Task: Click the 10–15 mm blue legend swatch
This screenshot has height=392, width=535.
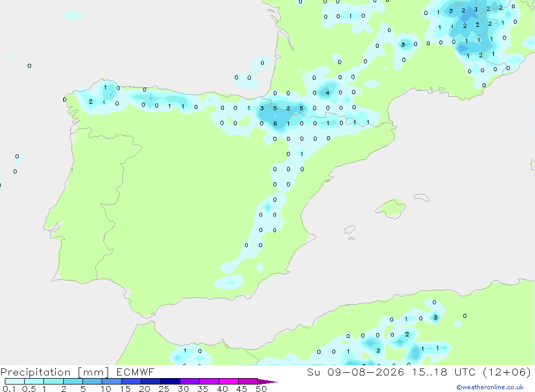Action: coord(112,381)
